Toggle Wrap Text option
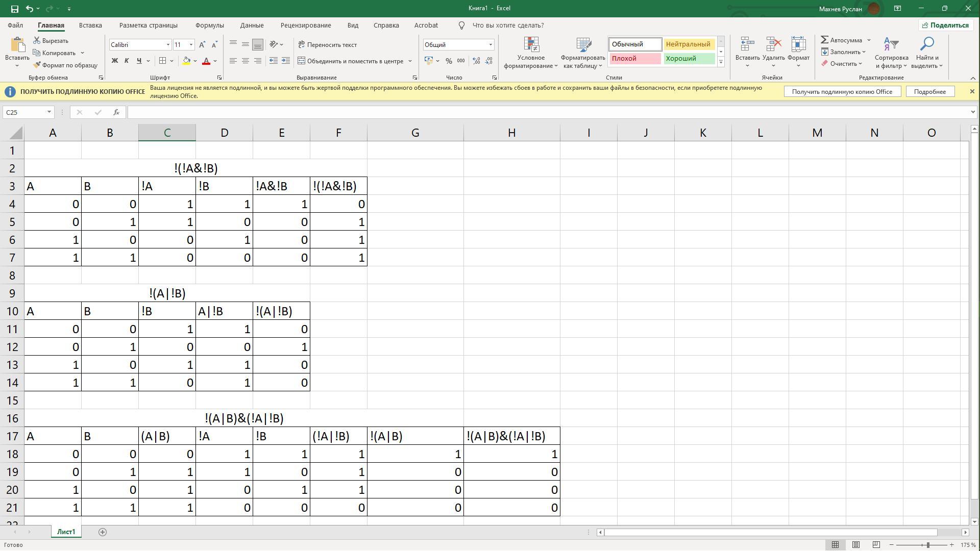 click(327, 45)
